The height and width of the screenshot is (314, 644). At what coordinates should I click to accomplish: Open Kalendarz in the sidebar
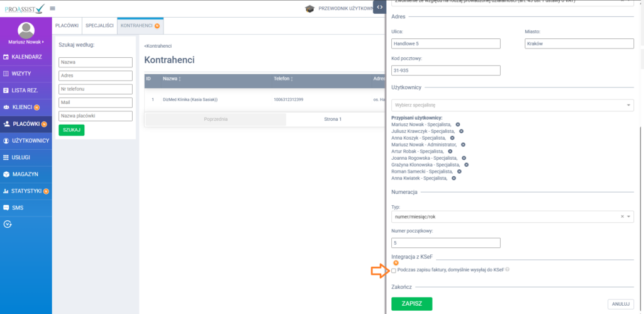click(26, 57)
